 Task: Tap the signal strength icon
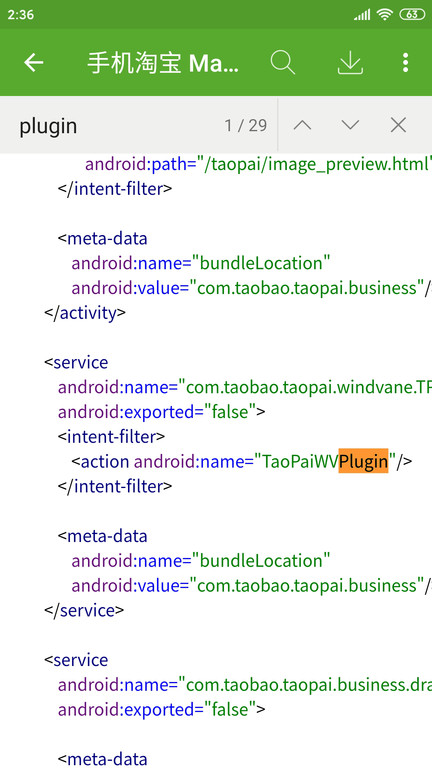(362, 15)
